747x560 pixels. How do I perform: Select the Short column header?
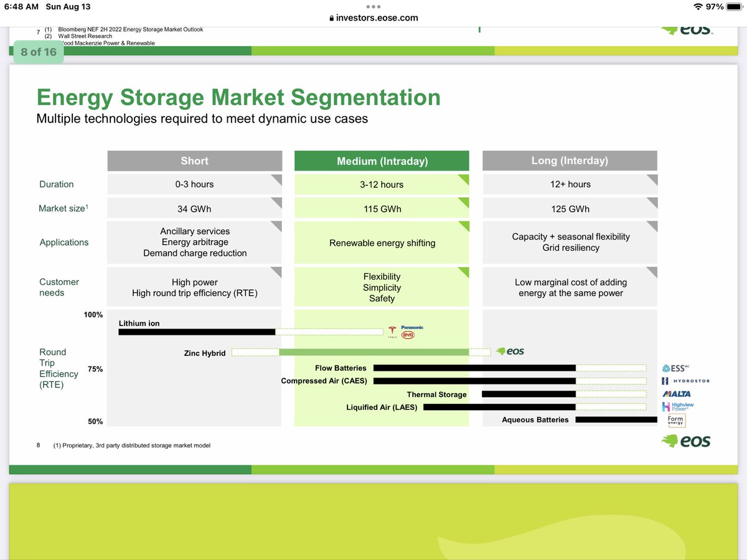tap(194, 161)
